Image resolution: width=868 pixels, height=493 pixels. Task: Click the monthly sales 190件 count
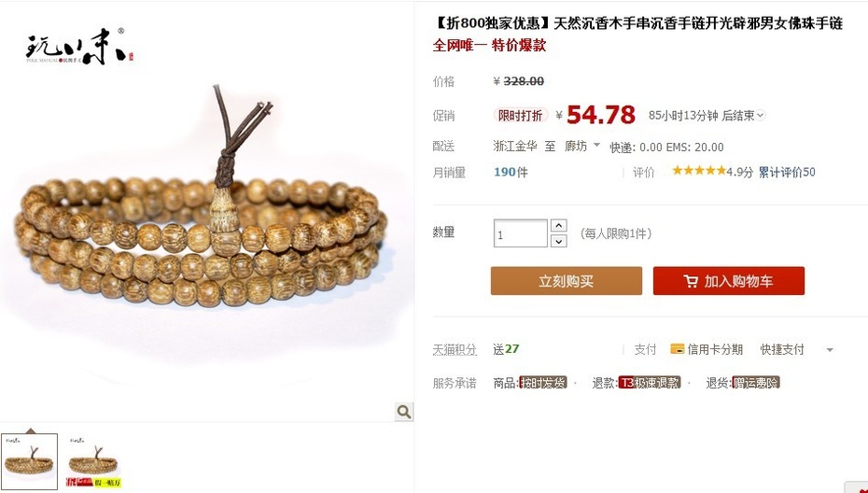point(511,173)
